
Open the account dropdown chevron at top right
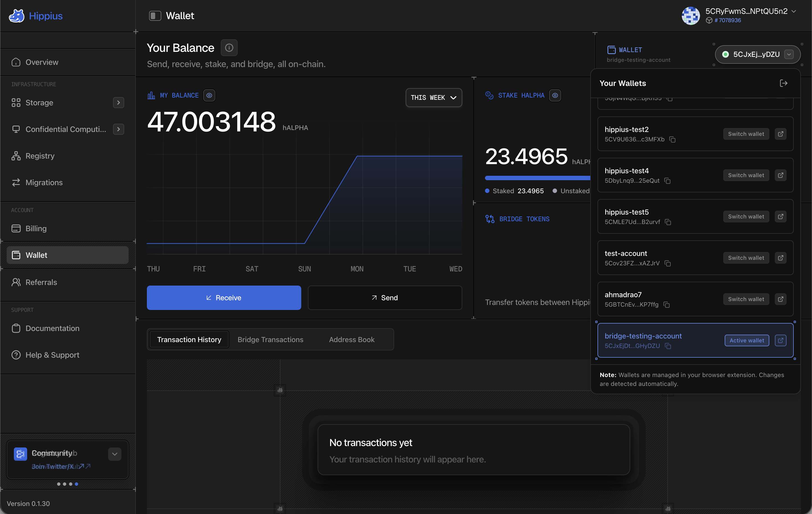pyautogui.click(x=794, y=11)
